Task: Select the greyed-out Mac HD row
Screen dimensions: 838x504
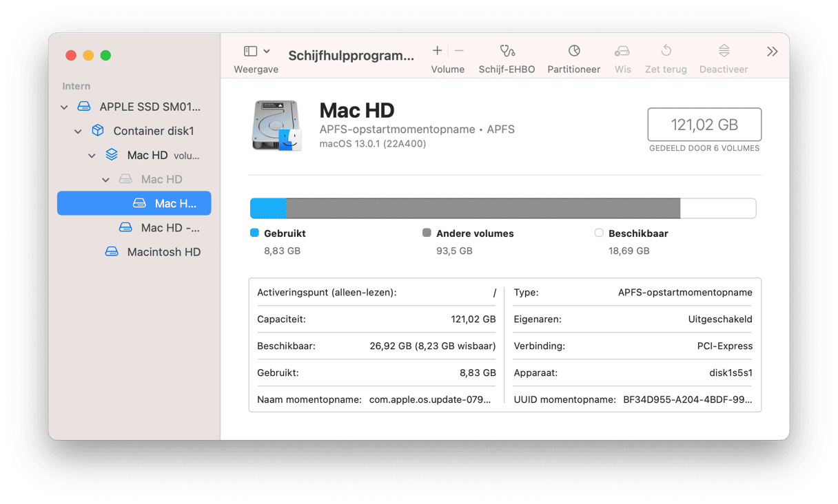Action: (x=134, y=179)
